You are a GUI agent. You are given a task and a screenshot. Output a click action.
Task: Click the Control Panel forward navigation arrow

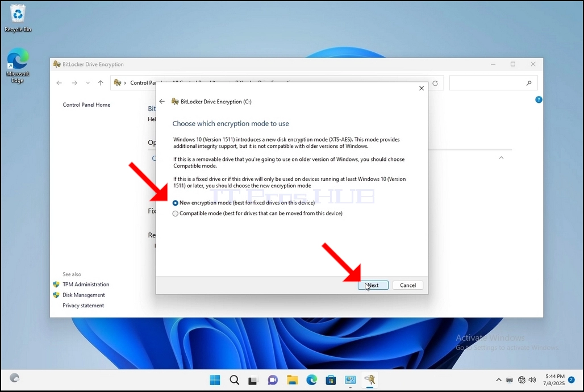pos(74,83)
